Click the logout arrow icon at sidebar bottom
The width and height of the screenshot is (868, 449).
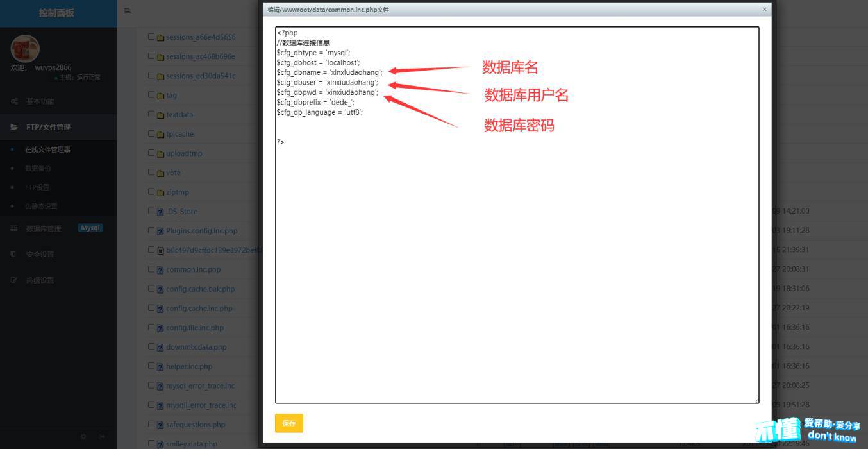click(102, 437)
